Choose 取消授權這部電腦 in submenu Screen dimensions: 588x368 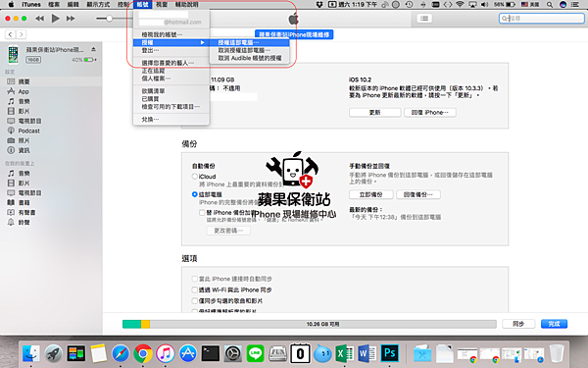pyautogui.click(x=249, y=50)
